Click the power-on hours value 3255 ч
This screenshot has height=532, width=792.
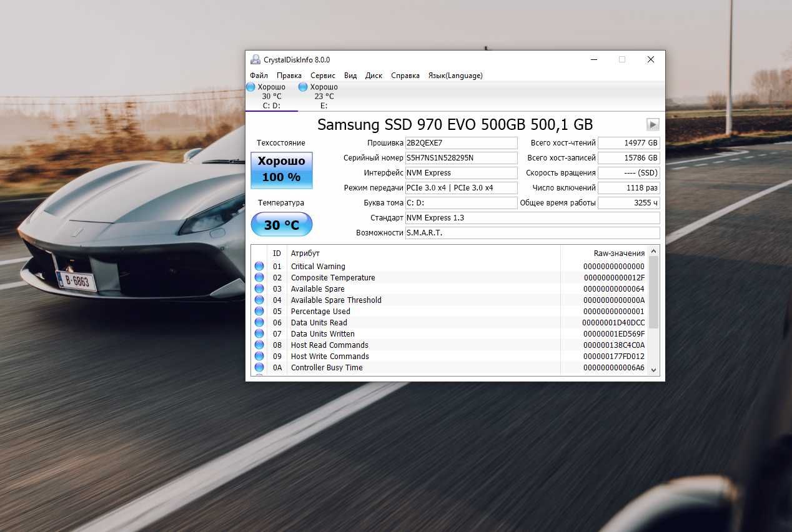click(629, 203)
